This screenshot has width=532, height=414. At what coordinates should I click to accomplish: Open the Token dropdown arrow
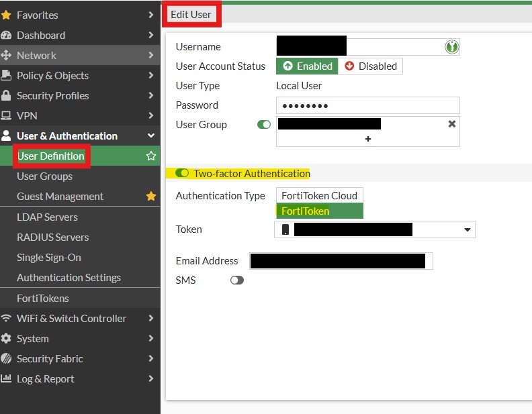click(468, 229)
